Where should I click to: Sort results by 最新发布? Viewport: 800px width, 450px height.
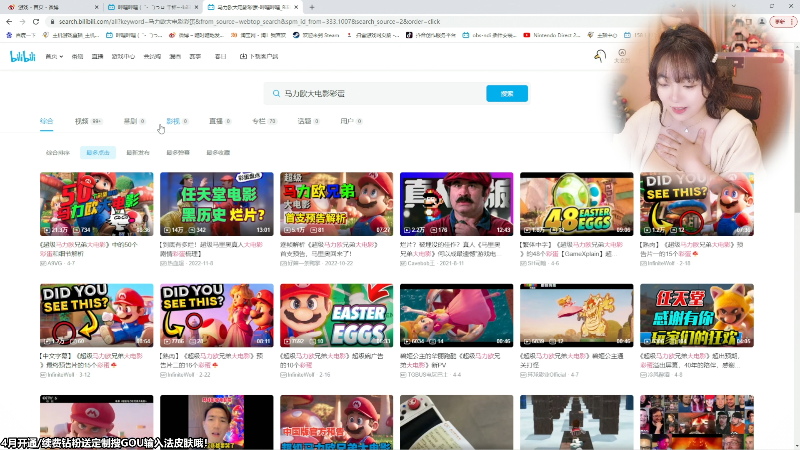[x=138, y=153]
